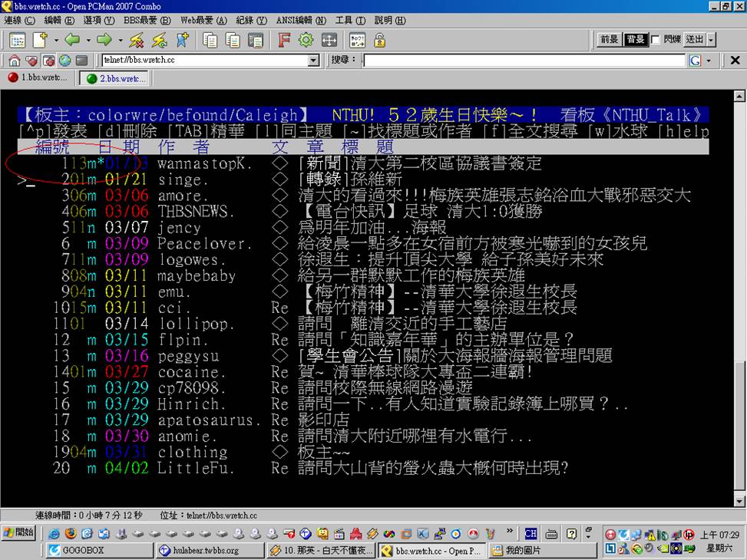Click the red F font icon
The image size is (747, 560).
tap(283, 40)
